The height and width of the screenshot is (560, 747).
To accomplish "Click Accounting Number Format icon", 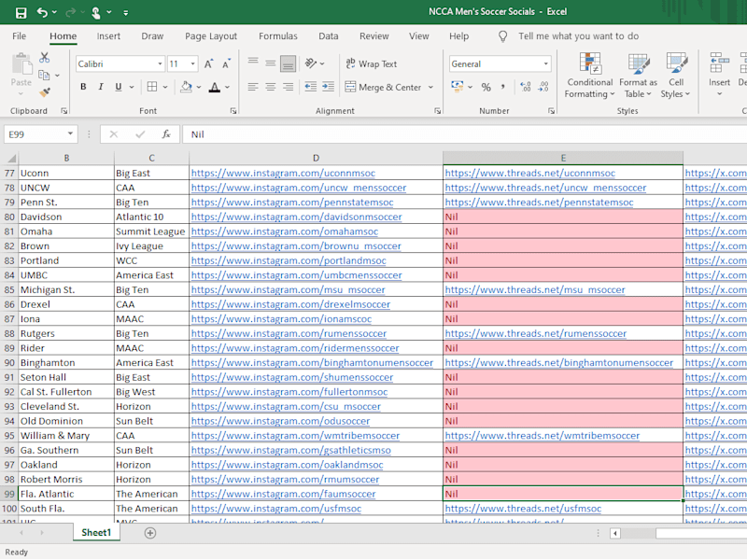I will tap(458, 87).
